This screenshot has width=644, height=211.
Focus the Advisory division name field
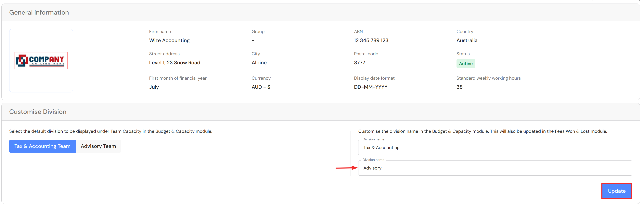[495, 168]
